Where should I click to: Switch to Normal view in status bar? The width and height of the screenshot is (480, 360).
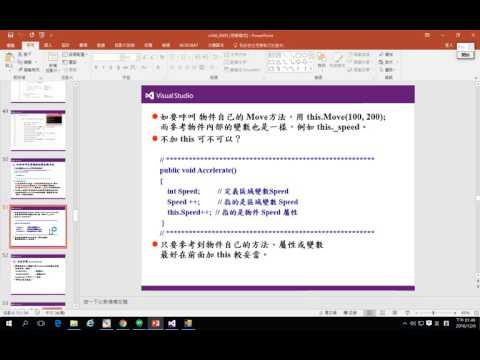point(369,313)
